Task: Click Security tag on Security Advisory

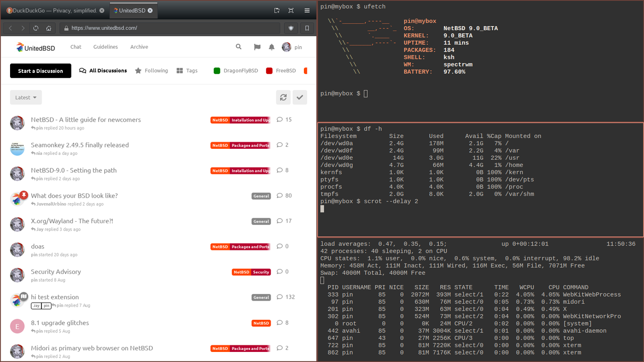Action: [261, 272]
